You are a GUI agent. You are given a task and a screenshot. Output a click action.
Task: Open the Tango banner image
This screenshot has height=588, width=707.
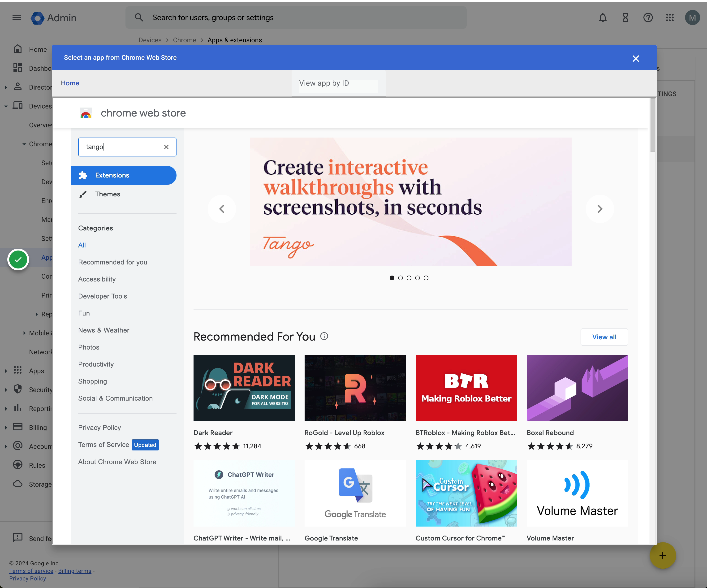tap(410, 201)
